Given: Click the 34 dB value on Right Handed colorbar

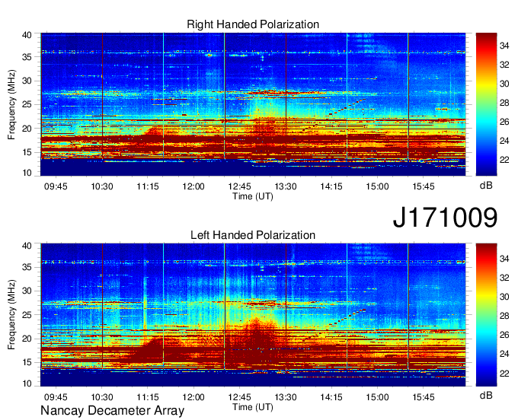Looking at the screenshot, I should tap(504, 46).
